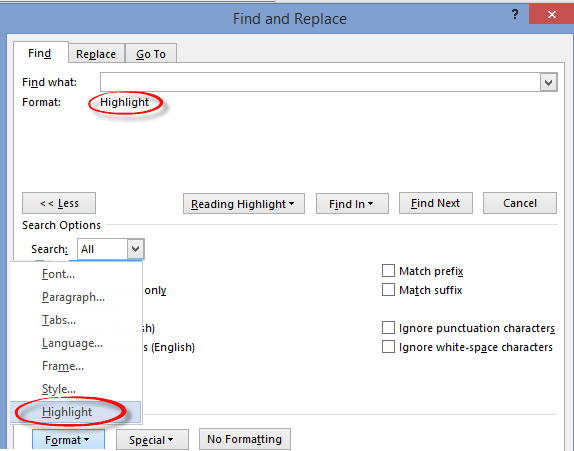Collapse options with the Less button
The width and height of the screenshot is (574, 451).
(59, 203)
